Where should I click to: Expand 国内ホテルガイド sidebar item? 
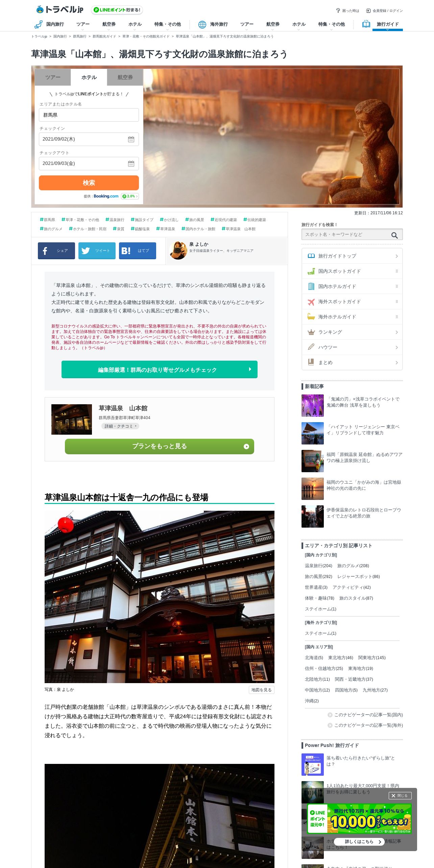pos(352,286)
